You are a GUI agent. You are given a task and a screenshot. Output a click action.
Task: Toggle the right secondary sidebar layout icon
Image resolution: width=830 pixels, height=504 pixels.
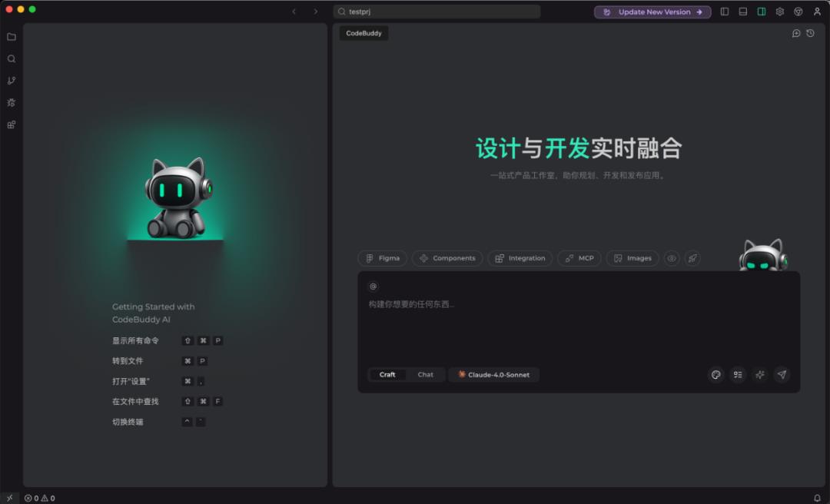tap(761, 12)
